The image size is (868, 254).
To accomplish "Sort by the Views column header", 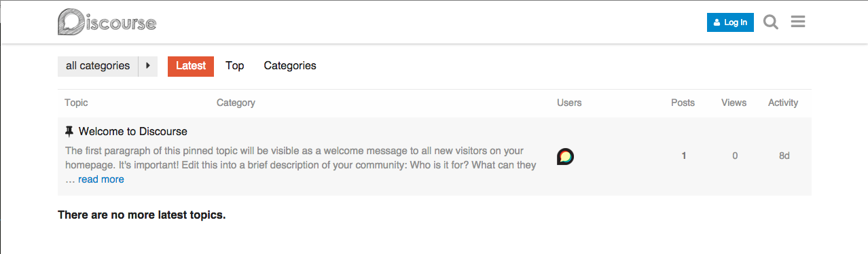I will pos(734,103).
